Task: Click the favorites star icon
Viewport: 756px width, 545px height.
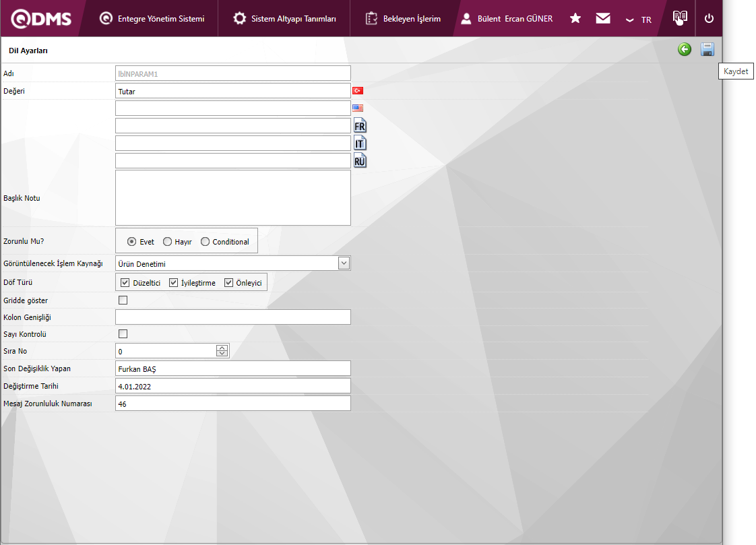Action: [575, 18]
